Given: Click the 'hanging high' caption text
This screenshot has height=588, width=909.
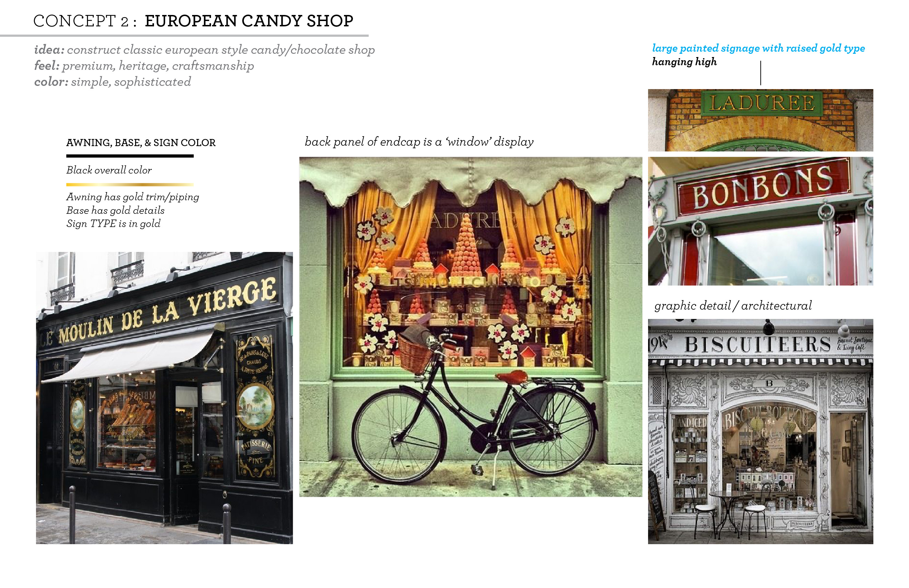Looking at the screenshot, I should pos(684,62).
